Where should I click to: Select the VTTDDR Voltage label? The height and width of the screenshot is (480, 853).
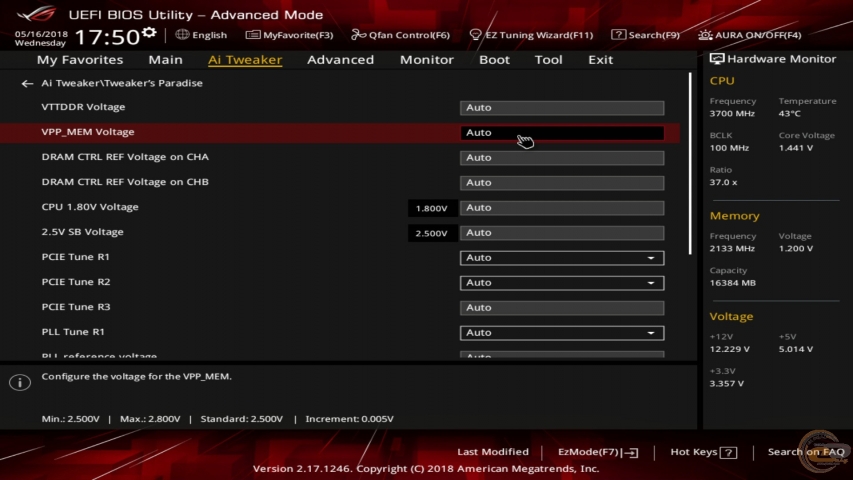(83, 107)
